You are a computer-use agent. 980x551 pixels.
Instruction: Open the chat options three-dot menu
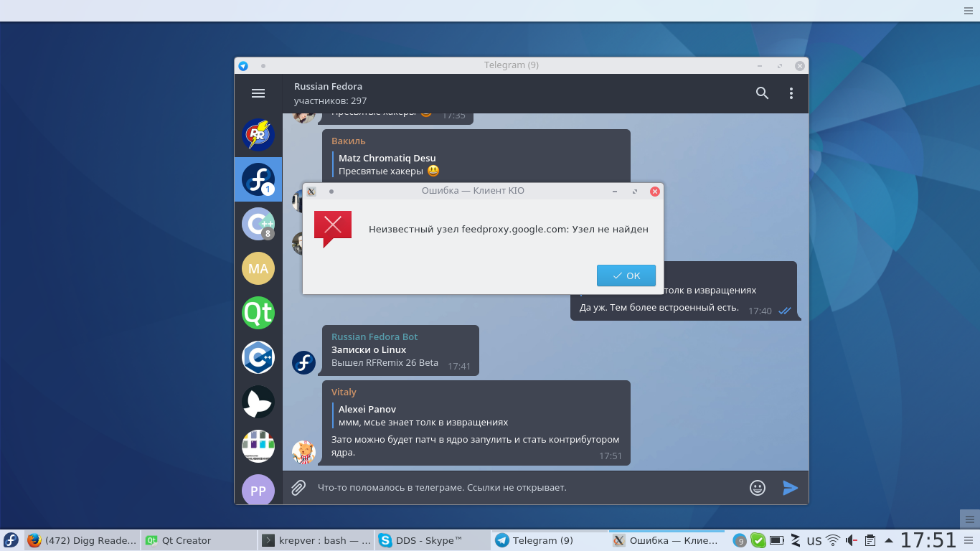click(791, 93)
